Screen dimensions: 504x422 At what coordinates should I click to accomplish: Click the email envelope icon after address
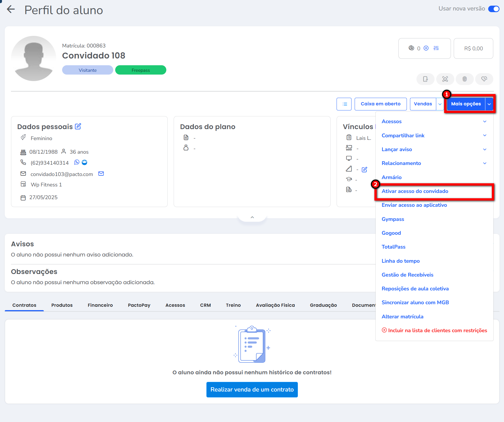pos(101,174)
